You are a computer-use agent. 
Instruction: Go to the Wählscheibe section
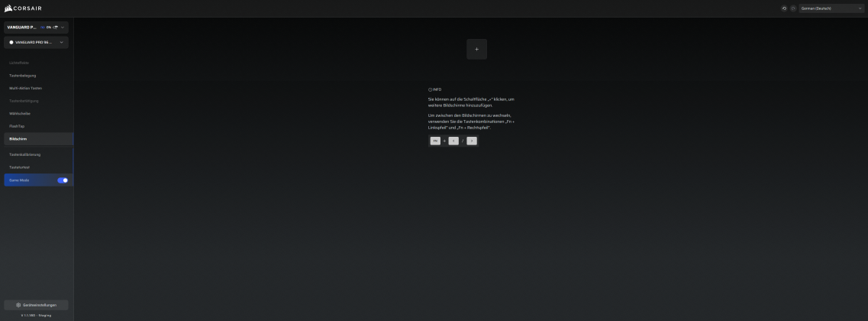[20, 113]
